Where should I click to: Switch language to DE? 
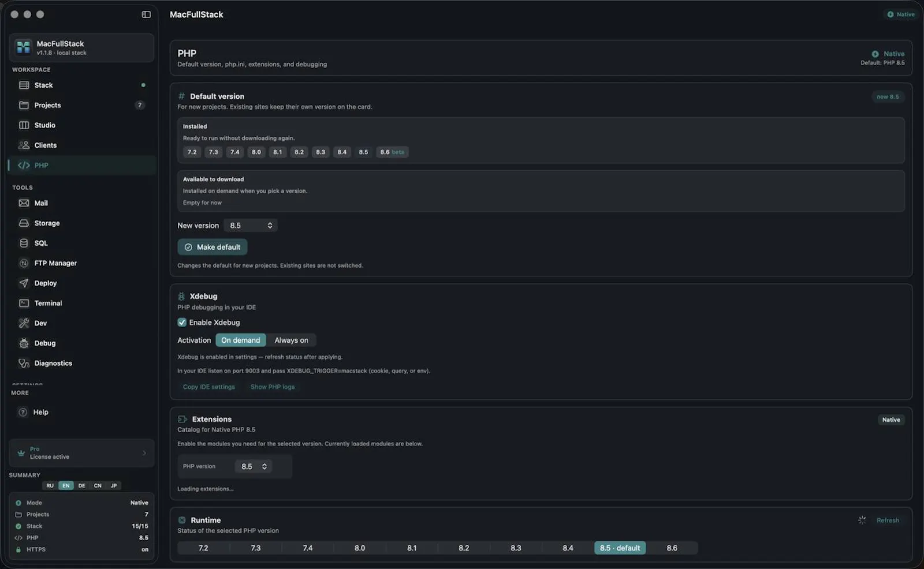click(81, 485)
